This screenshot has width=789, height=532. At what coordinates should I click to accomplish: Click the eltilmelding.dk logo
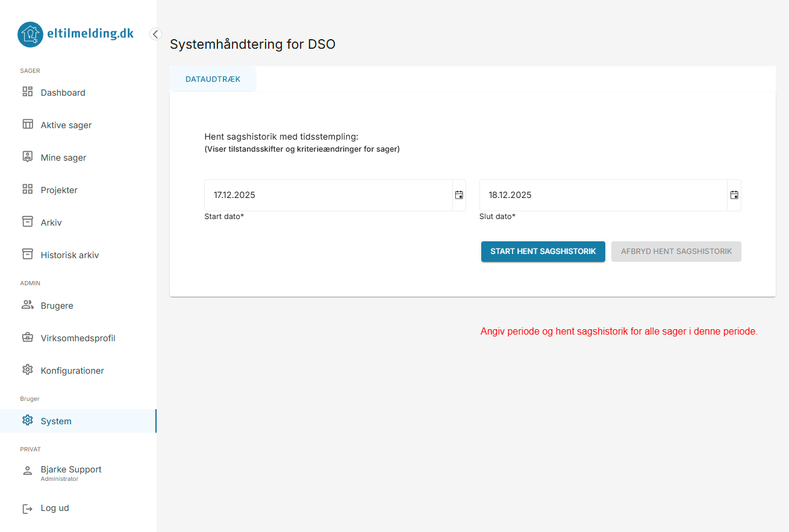pos(76,34)
